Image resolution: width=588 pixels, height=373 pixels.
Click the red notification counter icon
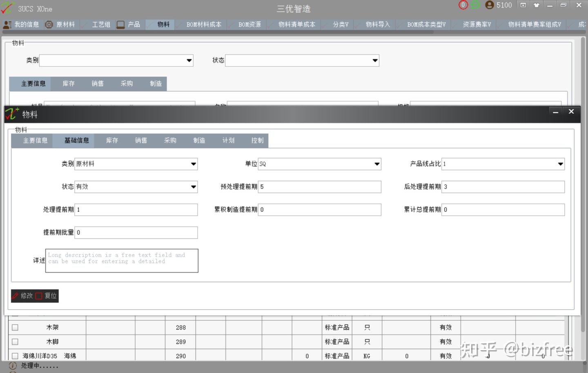tap(463, 5)
